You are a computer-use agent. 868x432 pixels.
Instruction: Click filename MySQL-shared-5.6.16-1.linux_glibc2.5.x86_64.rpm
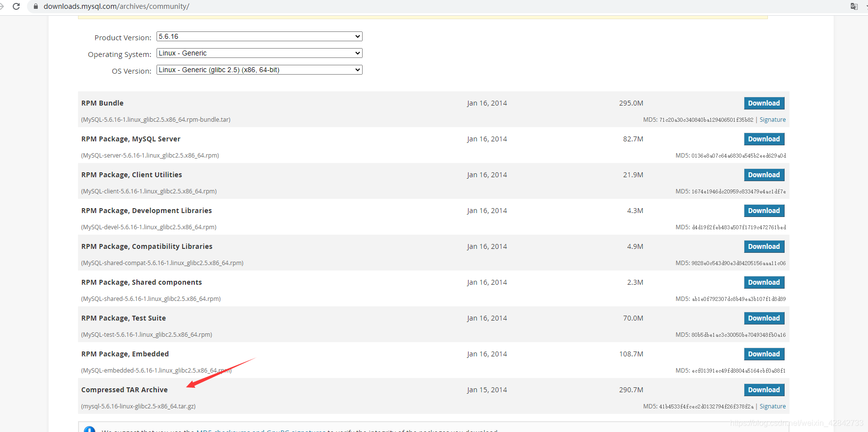pos(151,299)
